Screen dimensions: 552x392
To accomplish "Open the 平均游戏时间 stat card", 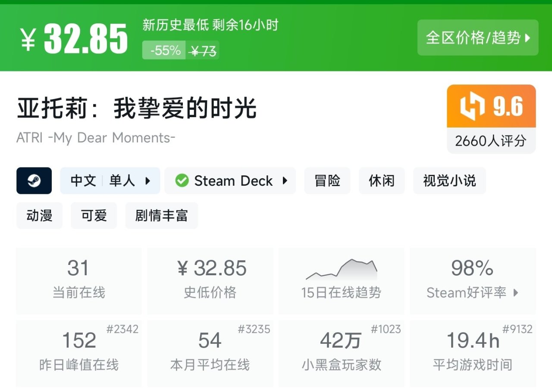I will coord(473,352).
